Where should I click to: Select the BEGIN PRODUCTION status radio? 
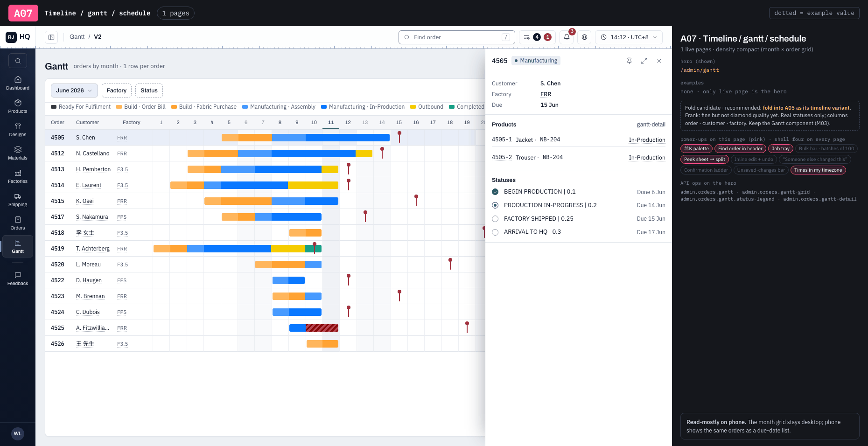[x=495, y=192]
